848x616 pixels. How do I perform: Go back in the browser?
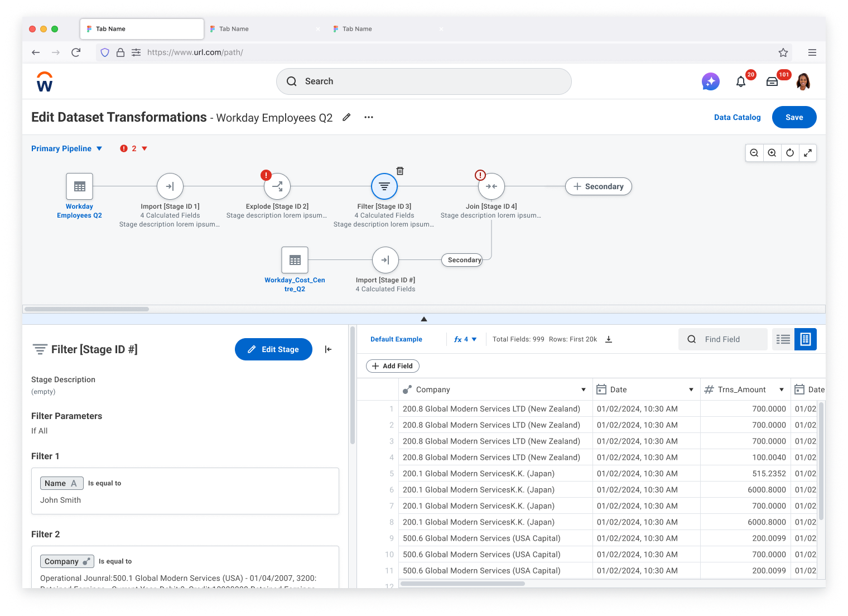36,52
